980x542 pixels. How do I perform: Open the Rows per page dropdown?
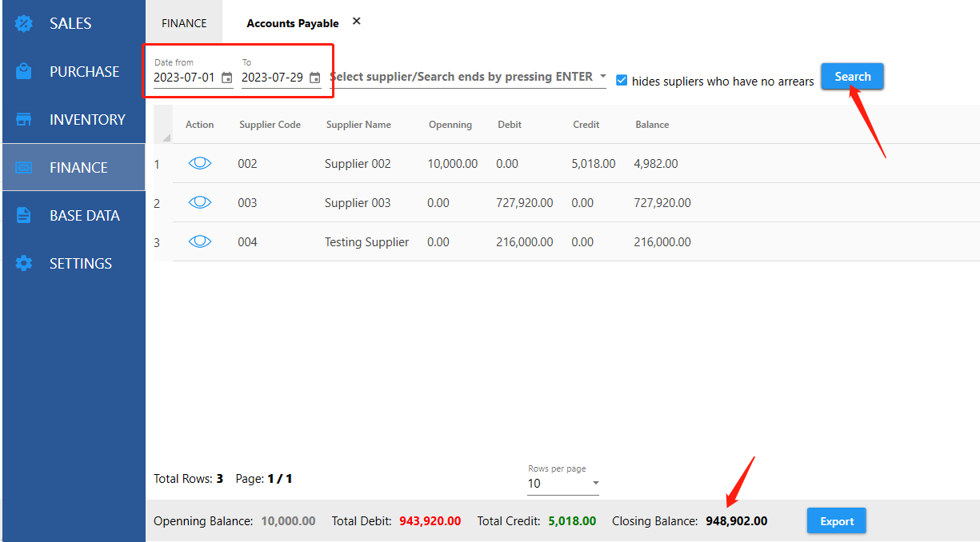[595, 483]
